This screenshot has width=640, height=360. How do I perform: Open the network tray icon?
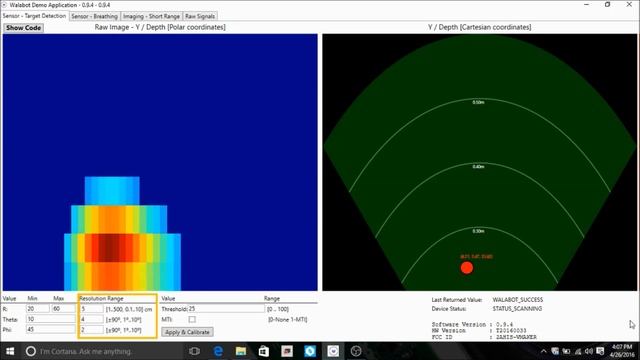[x=578, y=351]
